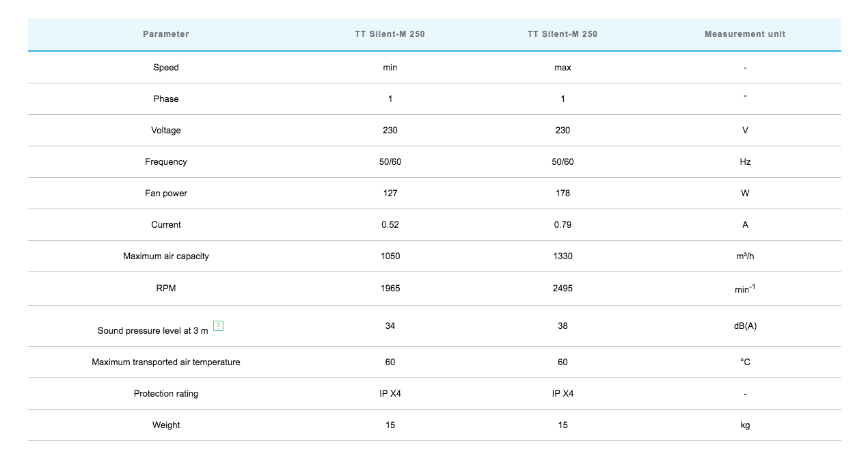868x452 pixels.
Task: Select the Current value 0.52
Action: click(390, 225)
